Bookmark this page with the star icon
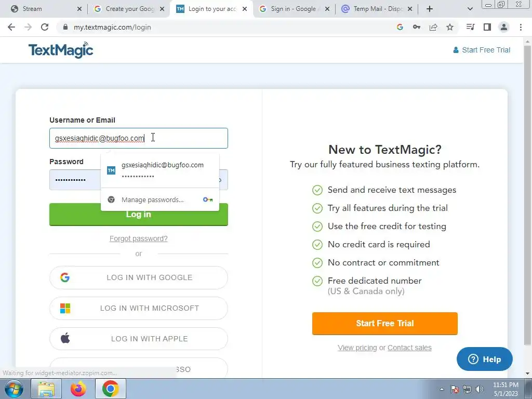The image size is (532, 399). click(x=450, y=27)
